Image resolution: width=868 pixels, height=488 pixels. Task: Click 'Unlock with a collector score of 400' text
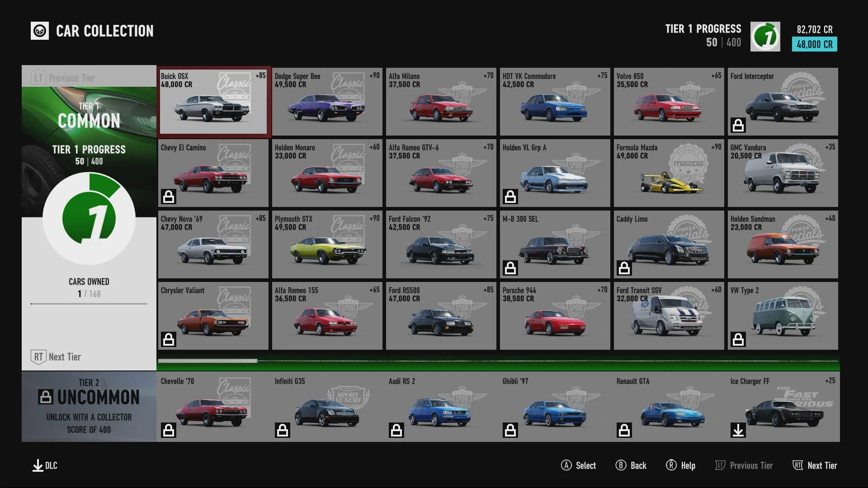pyautogui.click(x=89, y=423)
